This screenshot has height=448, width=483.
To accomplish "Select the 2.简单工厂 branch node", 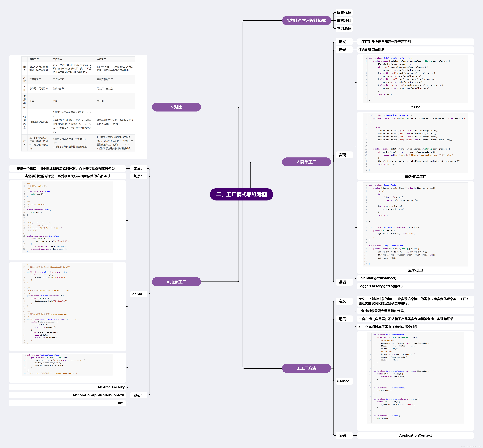I will 307,162.
